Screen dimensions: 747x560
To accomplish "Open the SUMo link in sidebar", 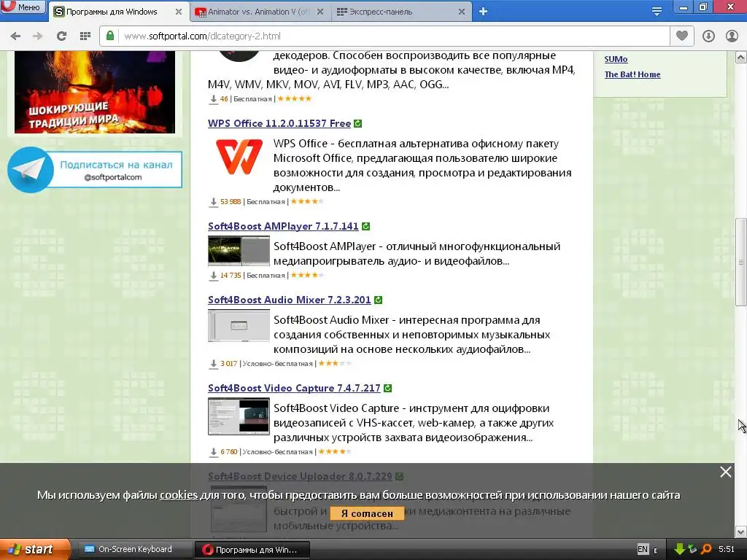I will [x=616, y=59].
